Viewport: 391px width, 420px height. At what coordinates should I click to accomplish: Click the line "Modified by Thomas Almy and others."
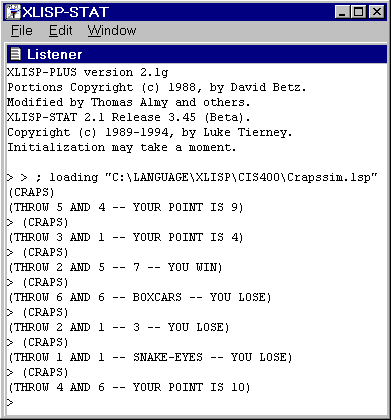click(x=128, y=102)
